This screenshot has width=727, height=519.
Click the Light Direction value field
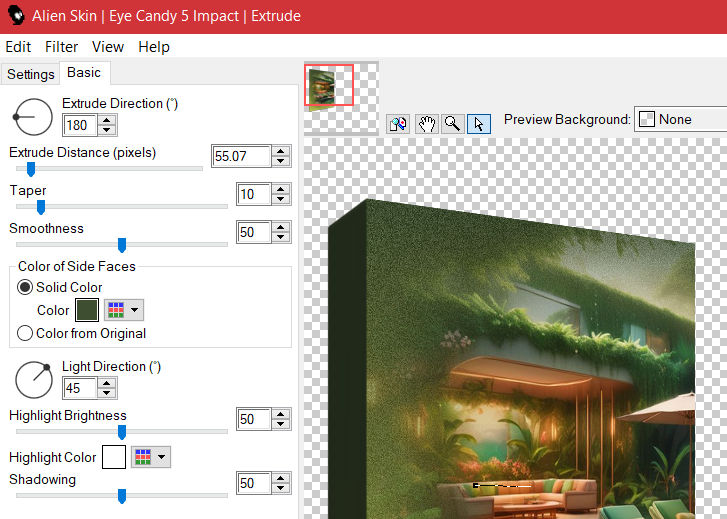click(80, 388)
